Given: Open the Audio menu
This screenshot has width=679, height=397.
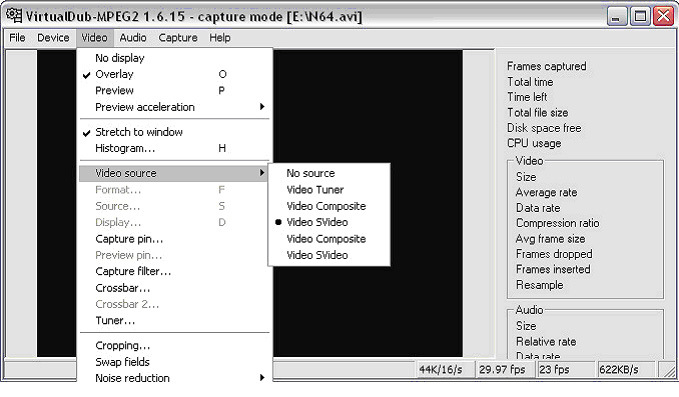Looking at the screenshot, I should coord(133,38).
